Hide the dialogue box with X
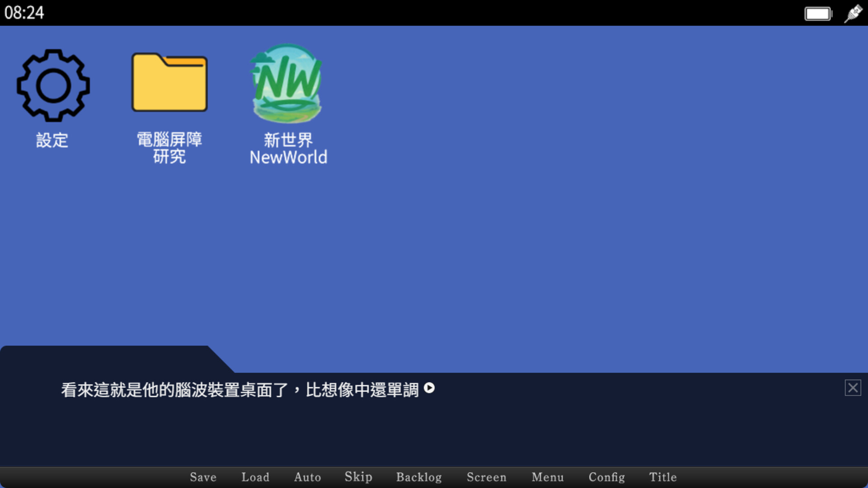 (853, 388)
